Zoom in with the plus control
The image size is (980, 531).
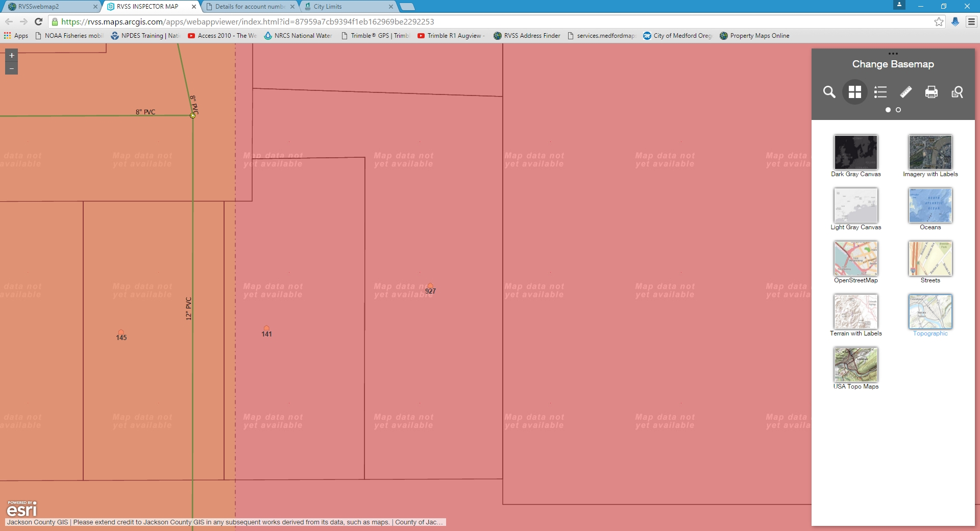point(11,54)
